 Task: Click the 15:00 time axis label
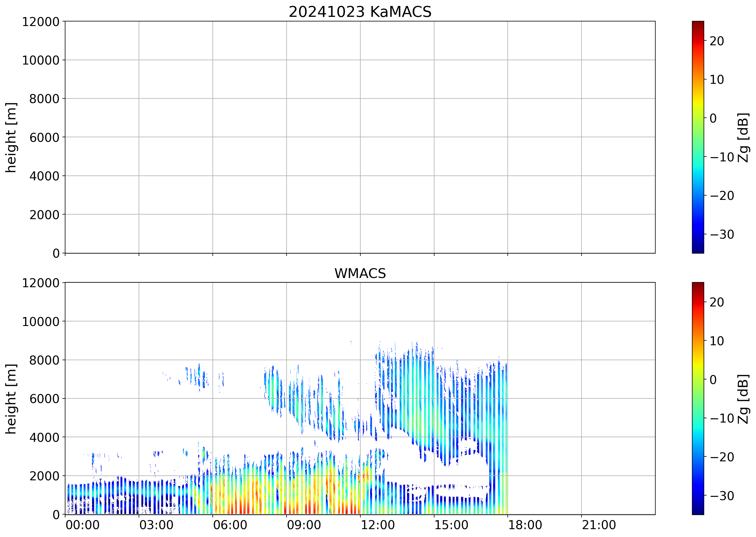point(451,525)
